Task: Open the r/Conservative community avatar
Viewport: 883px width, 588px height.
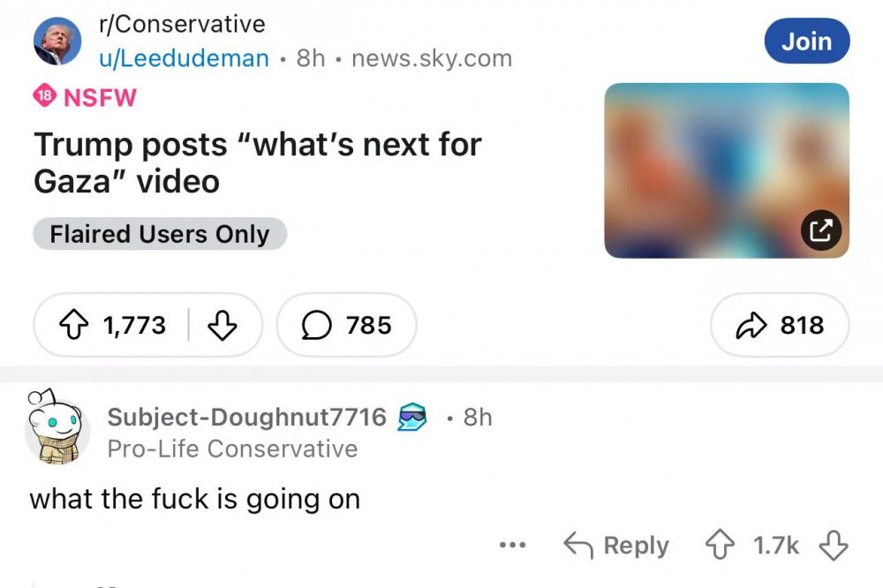Action: (x=57, y=41)
